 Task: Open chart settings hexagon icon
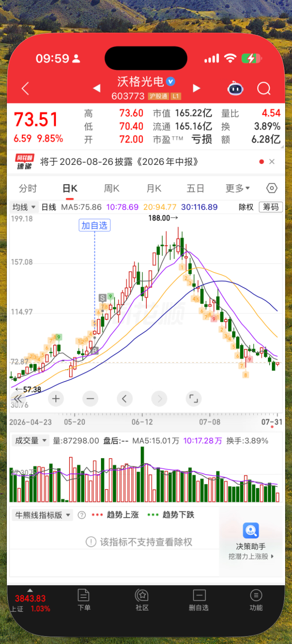click(272, 188)
